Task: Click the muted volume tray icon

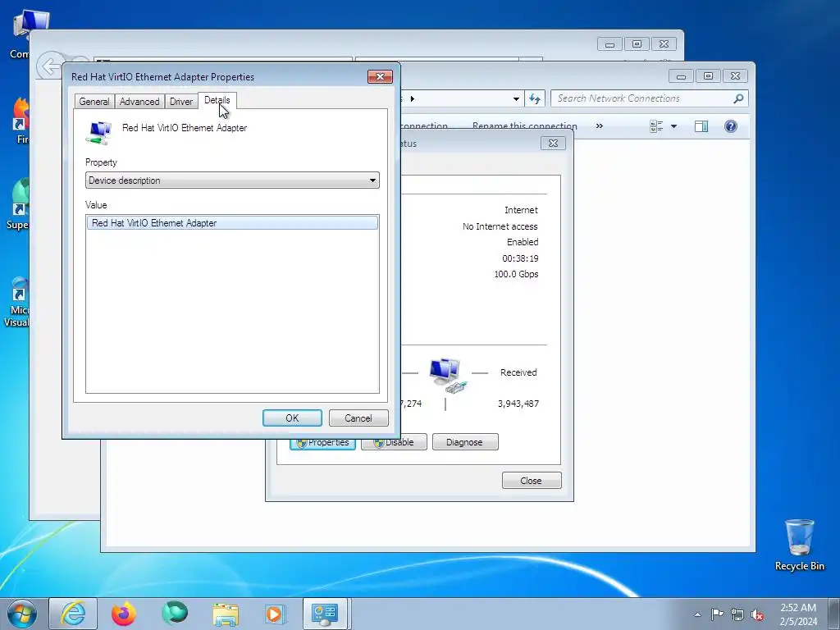Action: point(757,615)
